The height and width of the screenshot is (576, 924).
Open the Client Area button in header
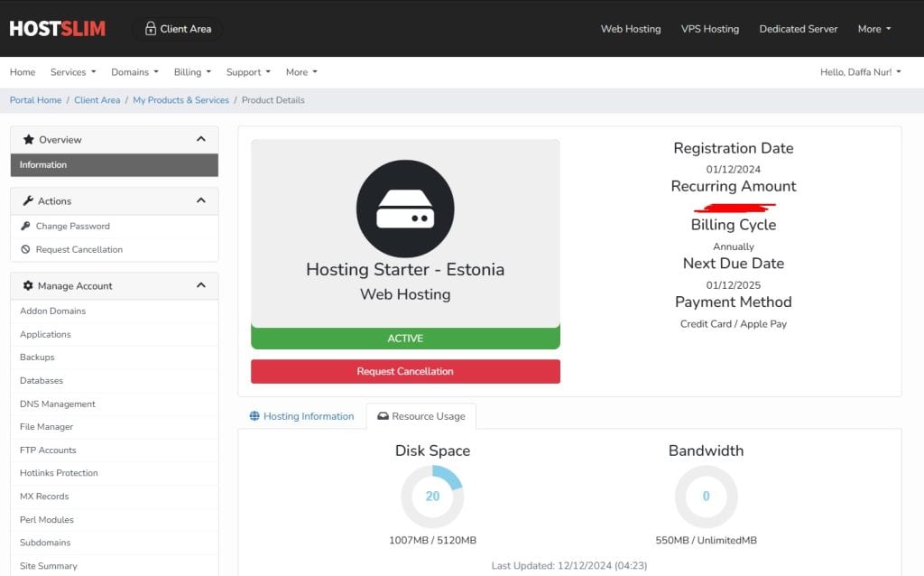tap(178, 28)
